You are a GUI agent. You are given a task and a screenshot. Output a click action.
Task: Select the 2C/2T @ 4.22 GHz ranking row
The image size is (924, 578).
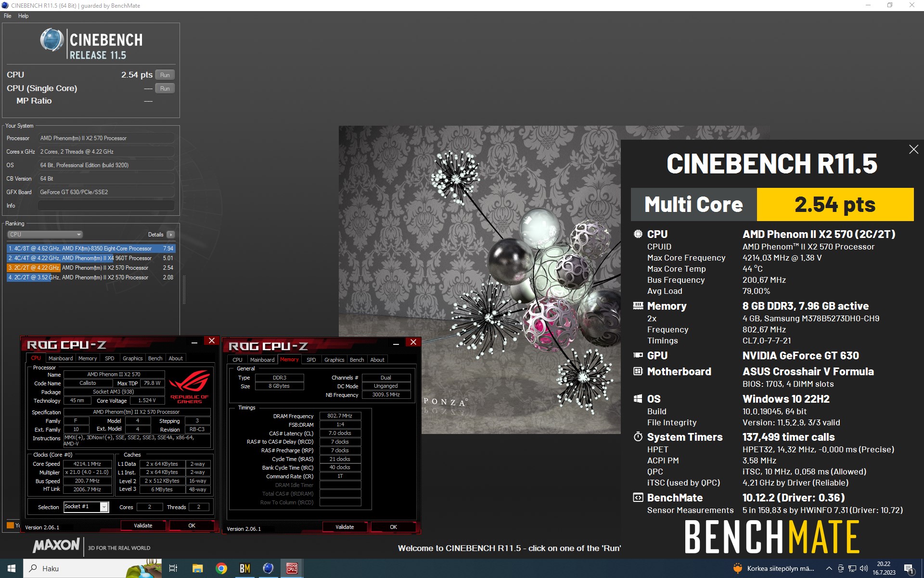point(90,268)
